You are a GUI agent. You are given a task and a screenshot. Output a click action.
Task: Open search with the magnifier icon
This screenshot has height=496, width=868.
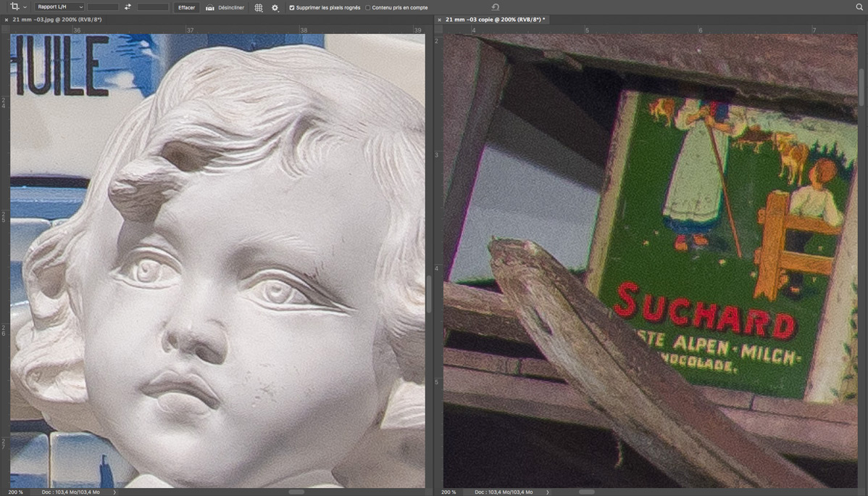pyautogui.click(x=859, y=7)
